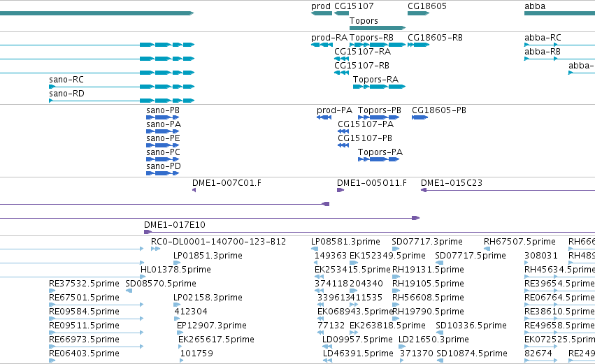The width and height of the screenshot is (595, 364).
Task: Select EST RE37532.5prime
Action: (52, 291)
